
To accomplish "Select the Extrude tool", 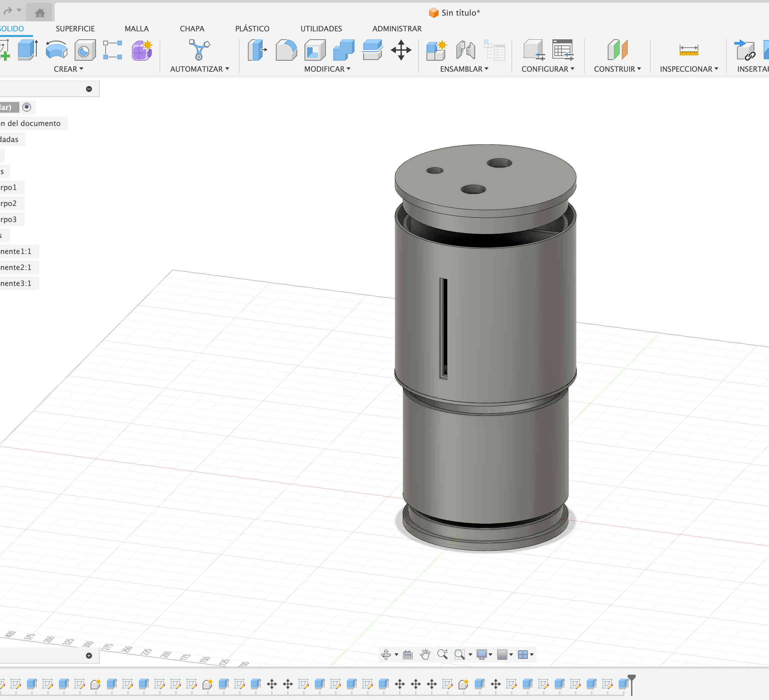I will pos(27,50).
